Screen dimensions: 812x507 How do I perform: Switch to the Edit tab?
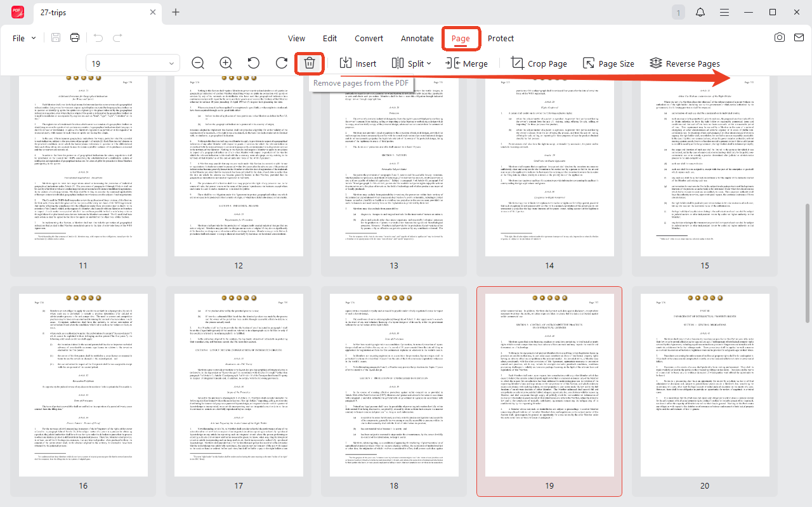330,39
